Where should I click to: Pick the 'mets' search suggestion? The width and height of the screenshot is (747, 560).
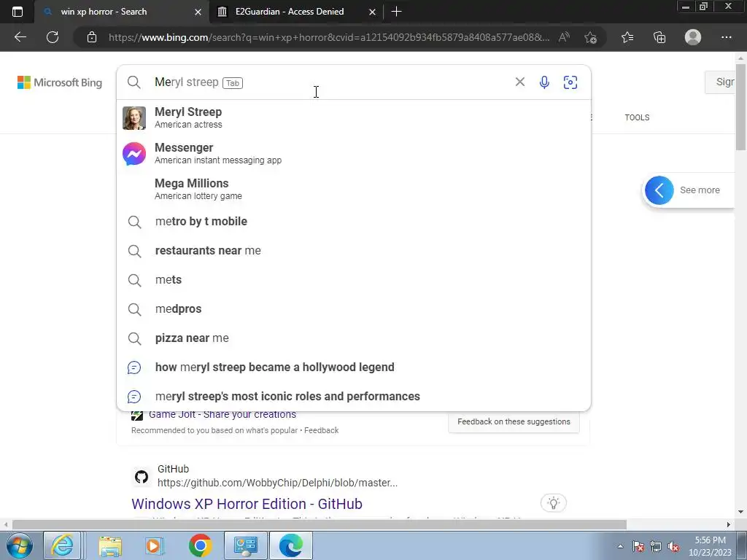tap(354, 279)
